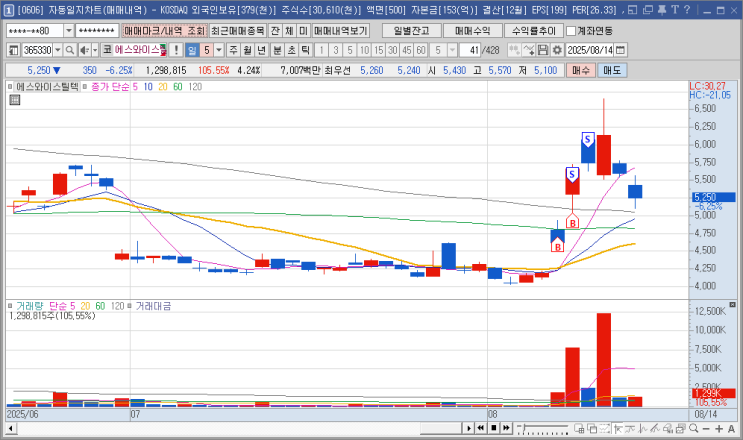Image resolution: width=743 pixels, height=440 pixels.
Task: Click the zoom magnifier icon in bottom toolbar
Action: click(x=694, y=429)
